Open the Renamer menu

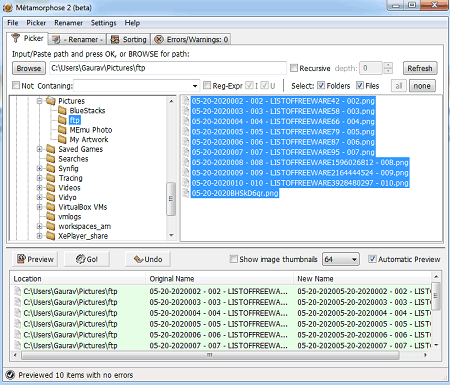68,23
